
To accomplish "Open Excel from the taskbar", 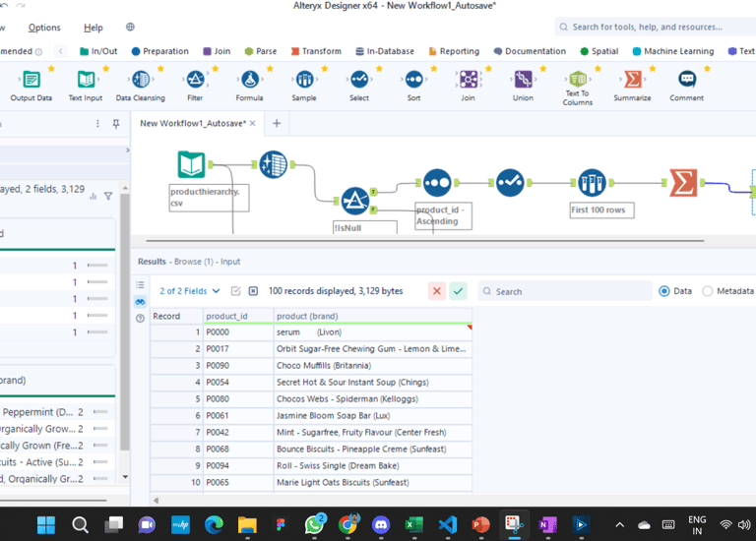I will point(413,524).
